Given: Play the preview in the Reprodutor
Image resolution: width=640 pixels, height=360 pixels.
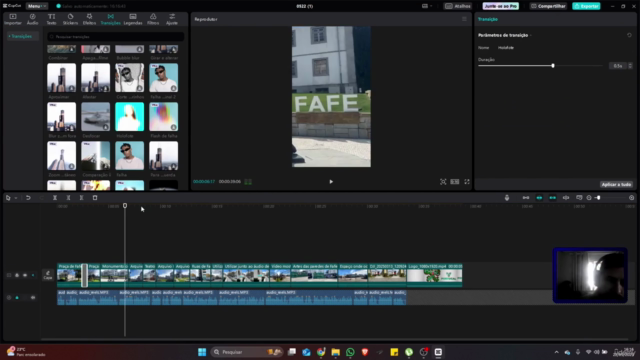Looking at the screenshot, I should [x=331, y=182].
